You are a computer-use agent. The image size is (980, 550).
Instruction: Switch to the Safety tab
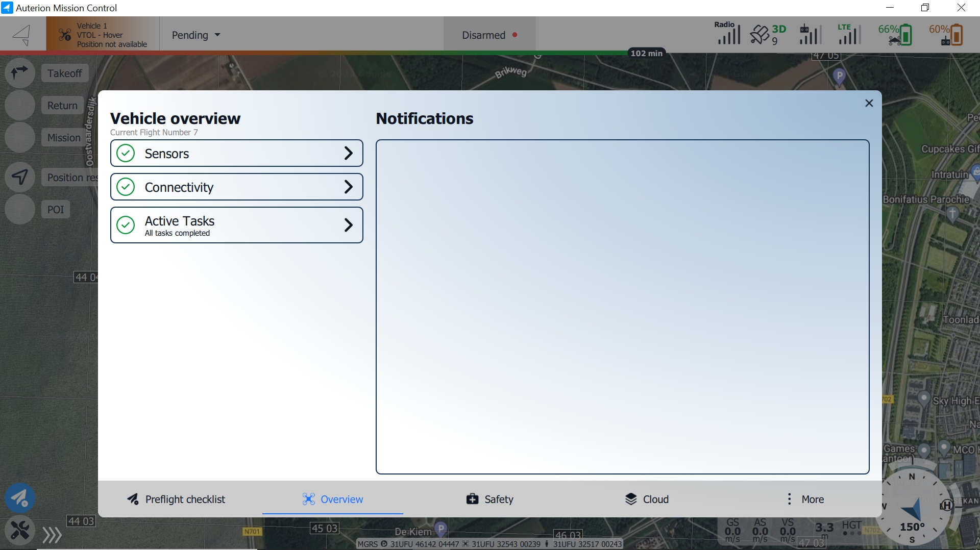(489, 499)
